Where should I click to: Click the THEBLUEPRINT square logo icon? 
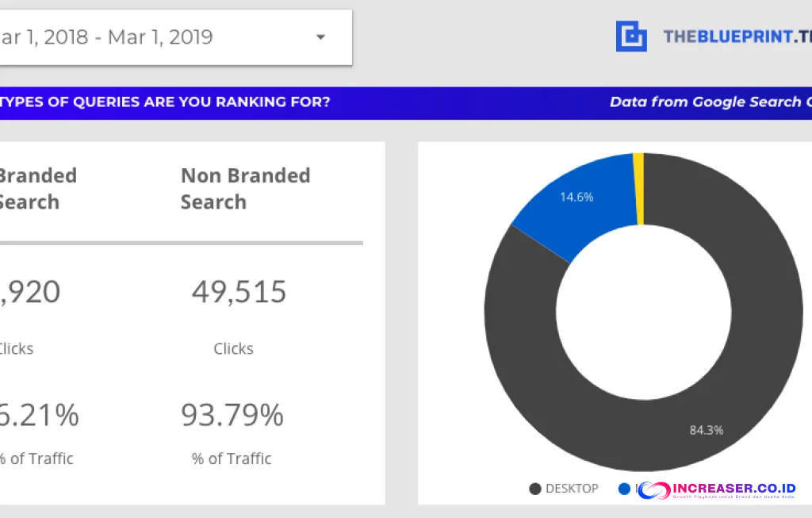click(630, 35)
